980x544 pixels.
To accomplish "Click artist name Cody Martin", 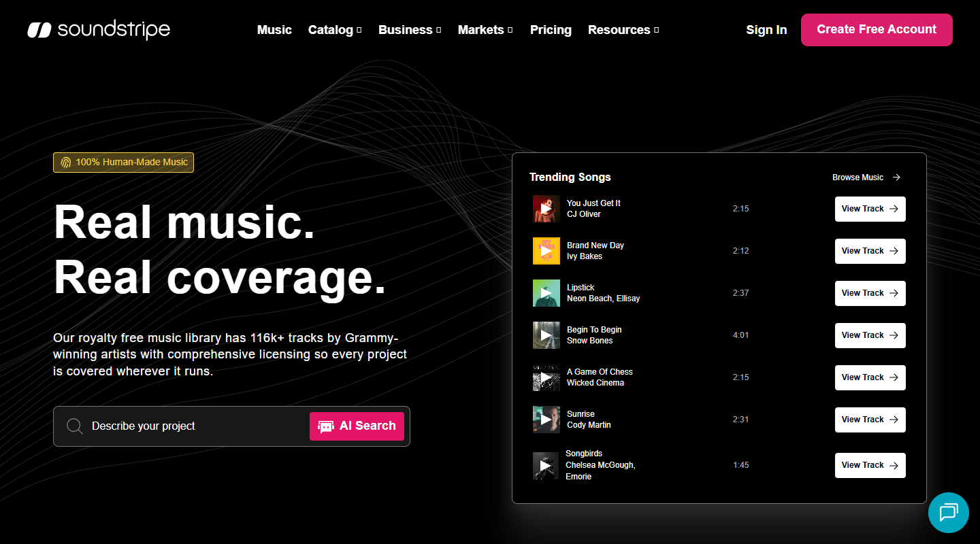I will [589, 425].
